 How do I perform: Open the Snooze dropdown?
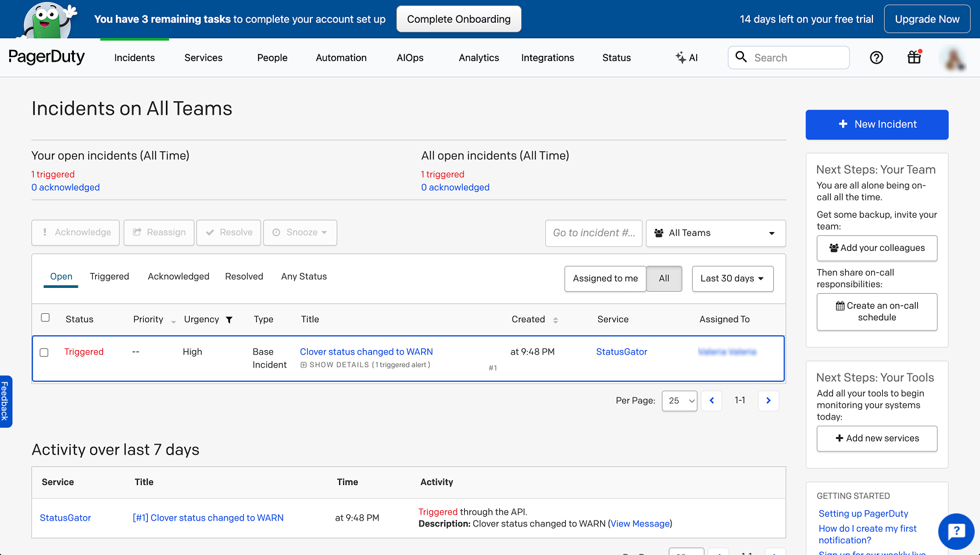(300, 233)
